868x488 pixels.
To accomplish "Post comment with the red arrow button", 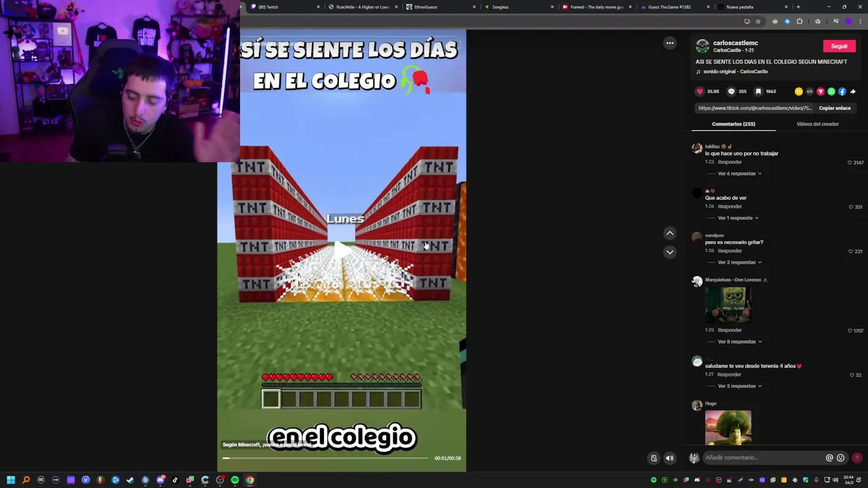I will (857, 457).
